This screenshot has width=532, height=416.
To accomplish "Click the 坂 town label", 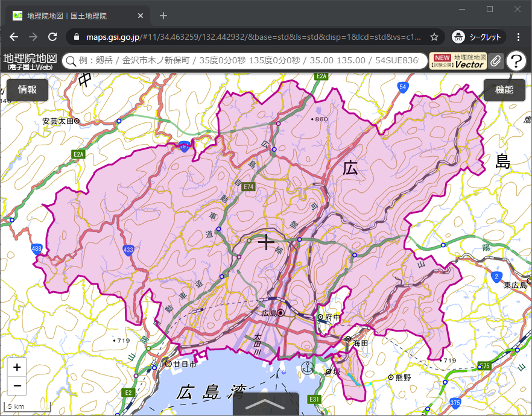I will [336, 371].
